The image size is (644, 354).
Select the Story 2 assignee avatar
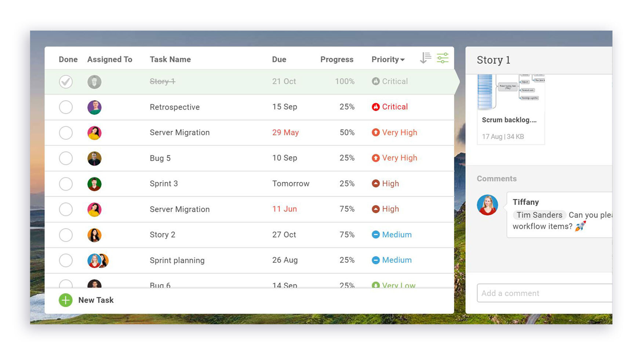click(x=94, y=235)
